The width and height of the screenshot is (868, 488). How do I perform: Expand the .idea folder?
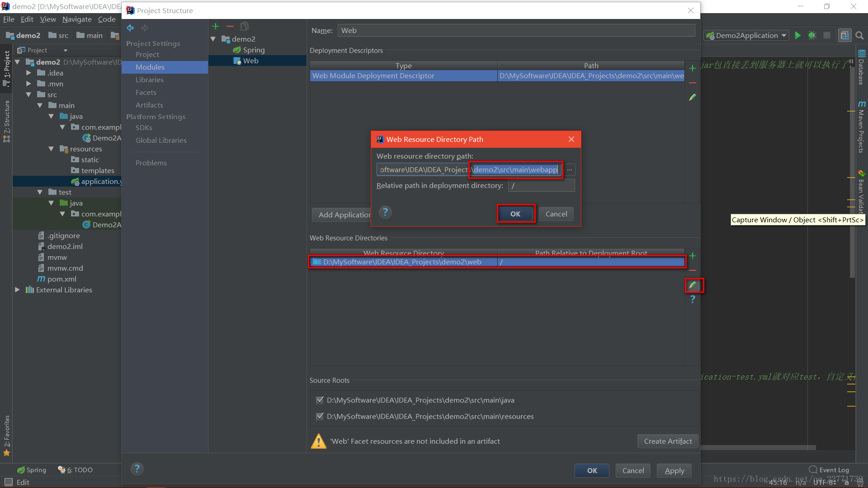[28, 73]
